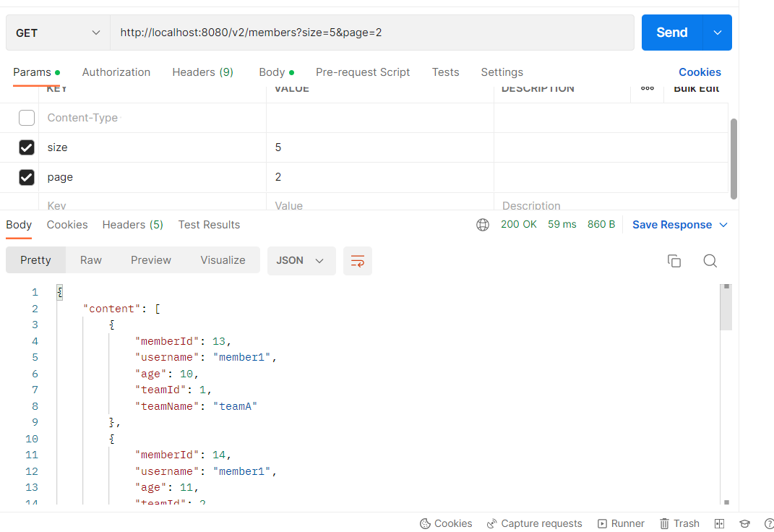Screen dimensions: 774x532
Task: Open the response Headers (5) tab
Action: [132, 225]
